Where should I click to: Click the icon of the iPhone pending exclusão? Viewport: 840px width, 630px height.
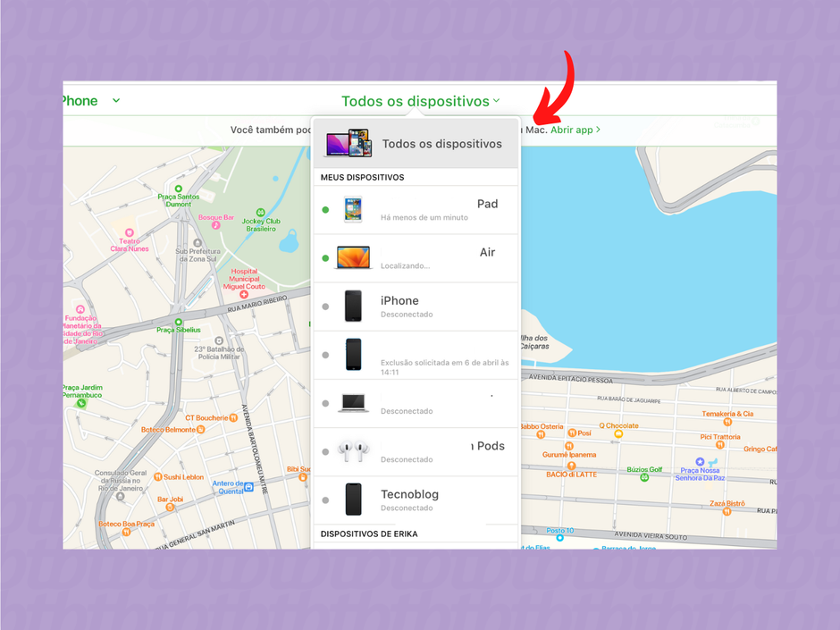click(352, 354)
